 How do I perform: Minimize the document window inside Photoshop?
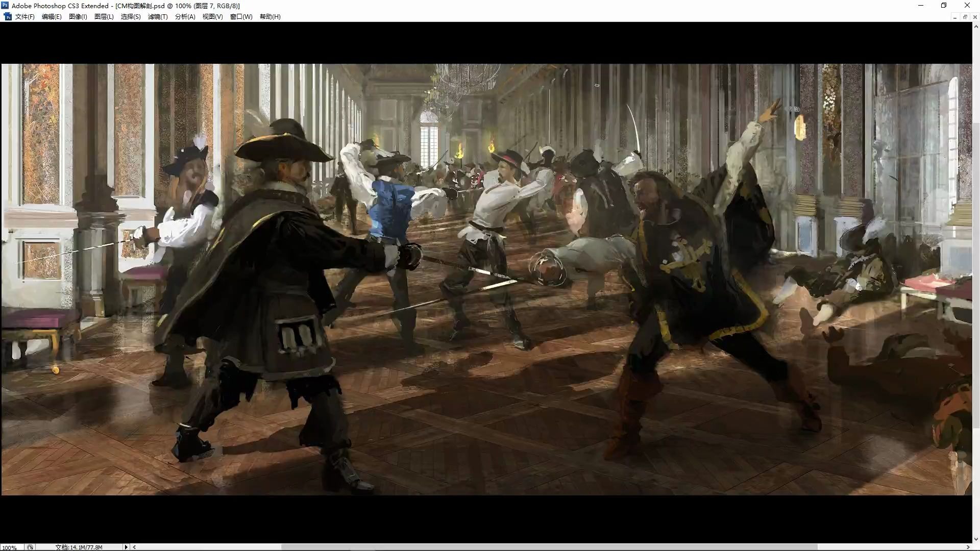point(954,17)
